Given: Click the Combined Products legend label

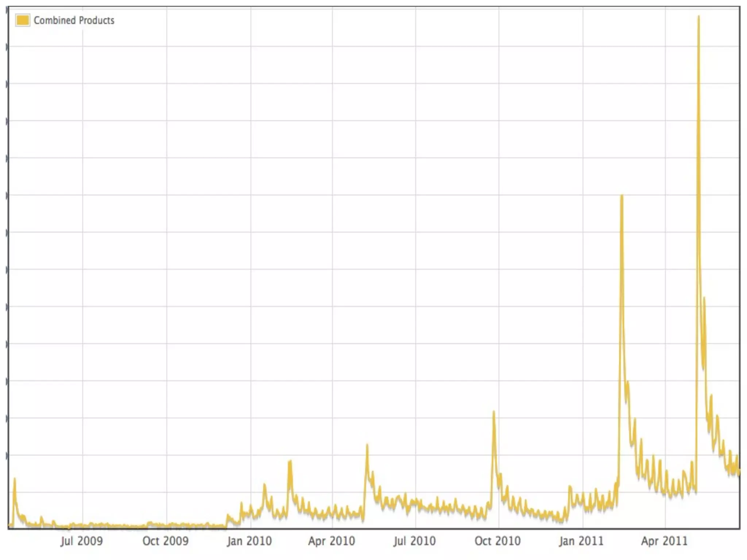Looking at the screenshot, I should tap(74, 20).
